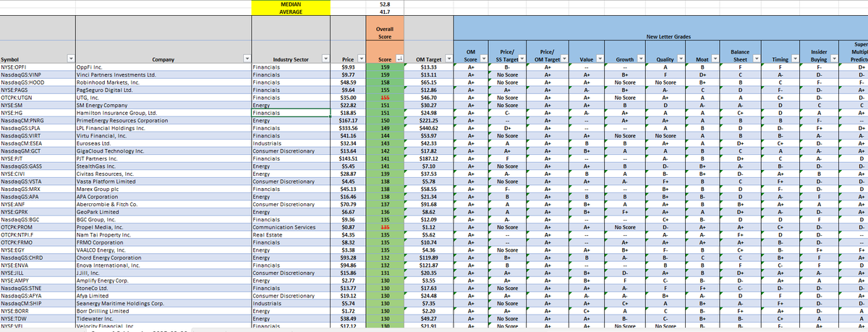Select the NYSE:PAGS symbol cell

[38, 89]
